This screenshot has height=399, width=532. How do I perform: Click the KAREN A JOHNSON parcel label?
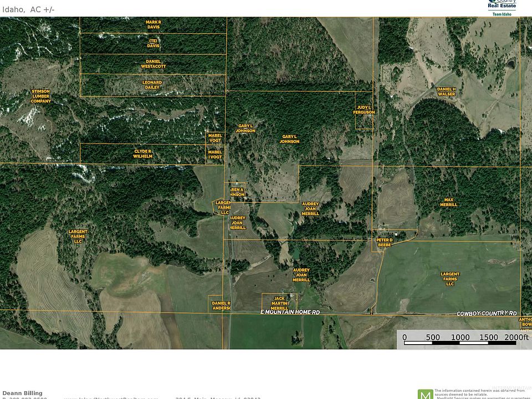point(237,192)
